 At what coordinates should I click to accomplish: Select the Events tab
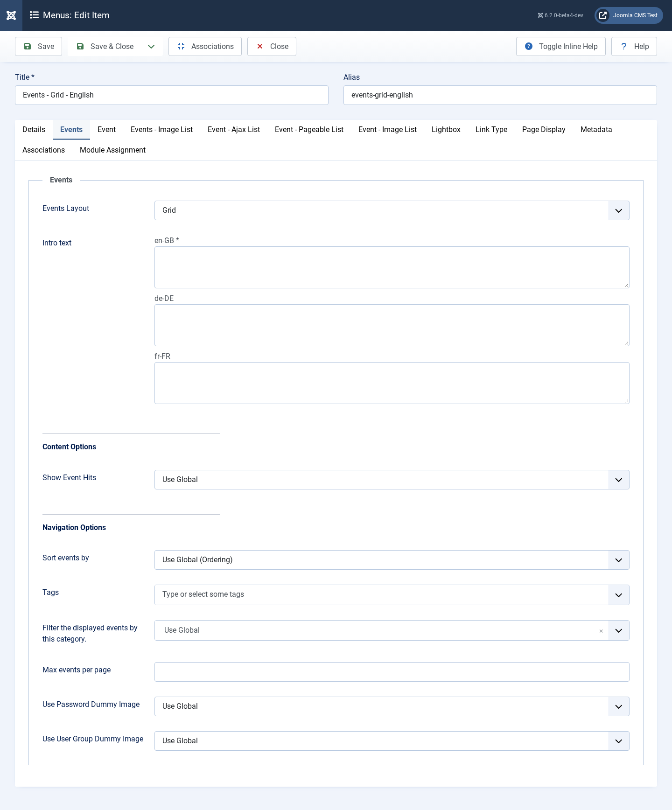point(71,130)
